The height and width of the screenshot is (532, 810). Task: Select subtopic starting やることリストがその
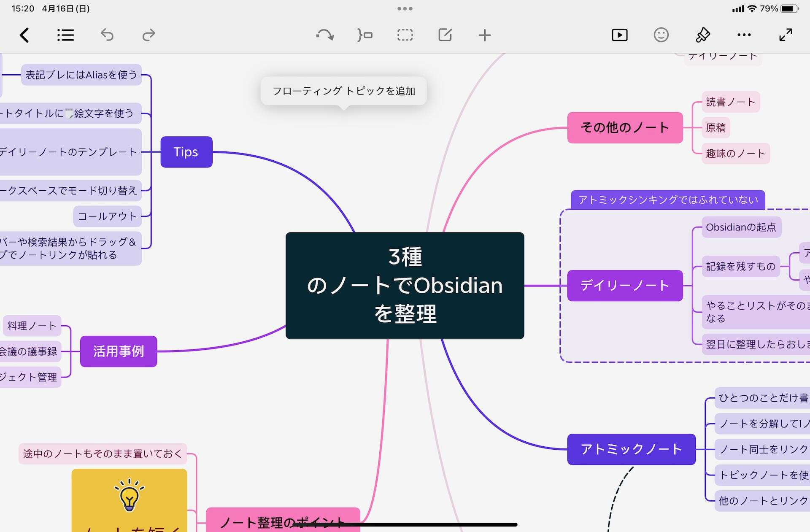pos(756,312)
